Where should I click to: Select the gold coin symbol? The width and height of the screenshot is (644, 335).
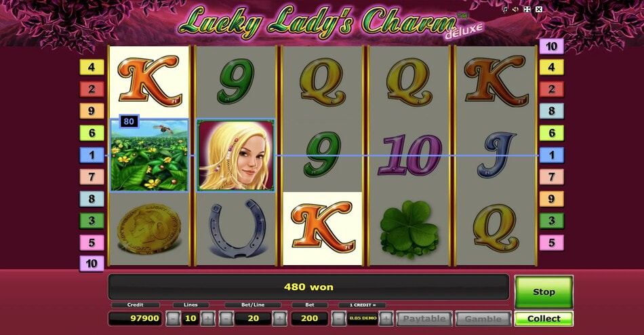pyautogui.click(x=149, y=229)
